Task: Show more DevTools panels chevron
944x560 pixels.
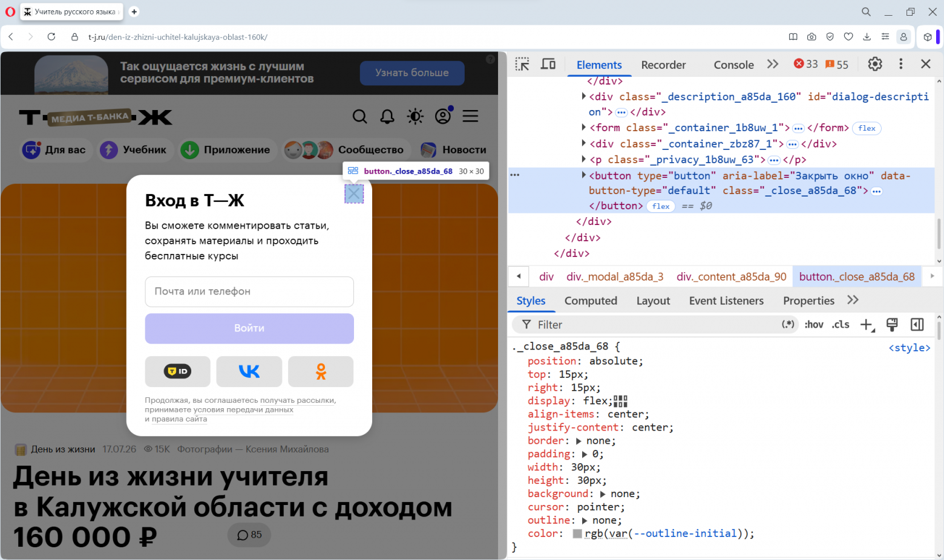Action: pyautogui.click(x=773, y=64)
